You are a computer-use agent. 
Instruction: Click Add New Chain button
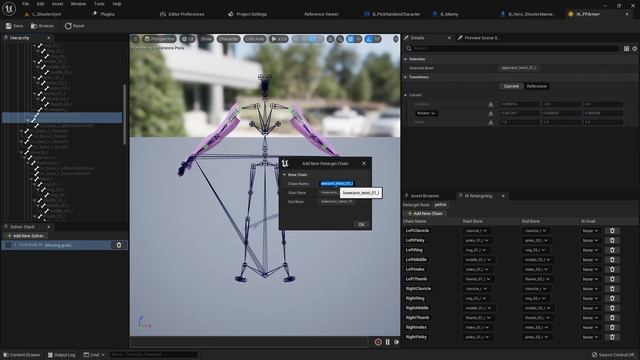click(x=425, y=213)
